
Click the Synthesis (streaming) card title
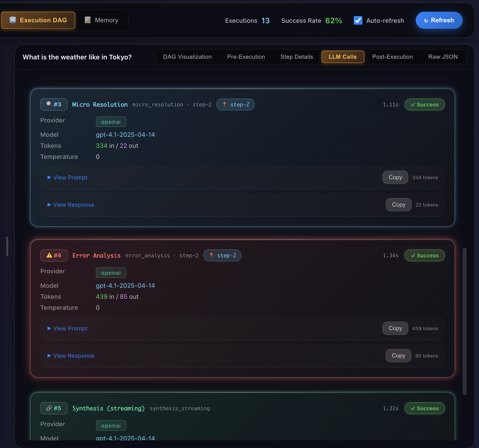pyautogui.click(x=108, y=408)
